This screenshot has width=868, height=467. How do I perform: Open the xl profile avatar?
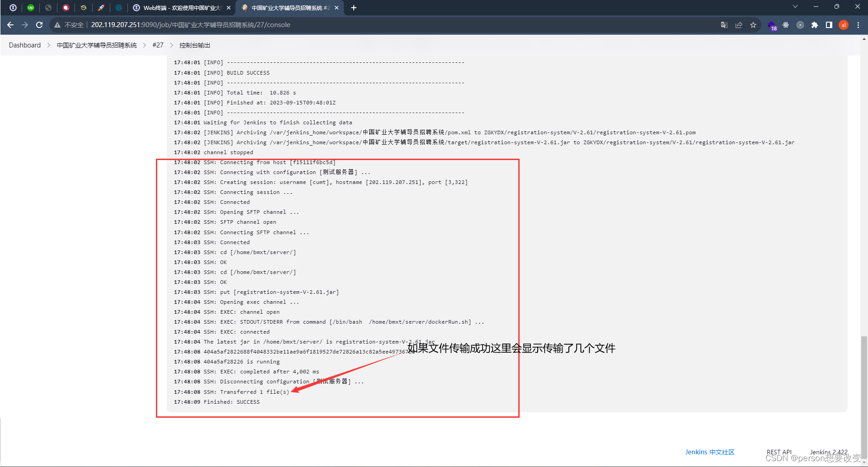pyautogui.click(x=844, y=25)
